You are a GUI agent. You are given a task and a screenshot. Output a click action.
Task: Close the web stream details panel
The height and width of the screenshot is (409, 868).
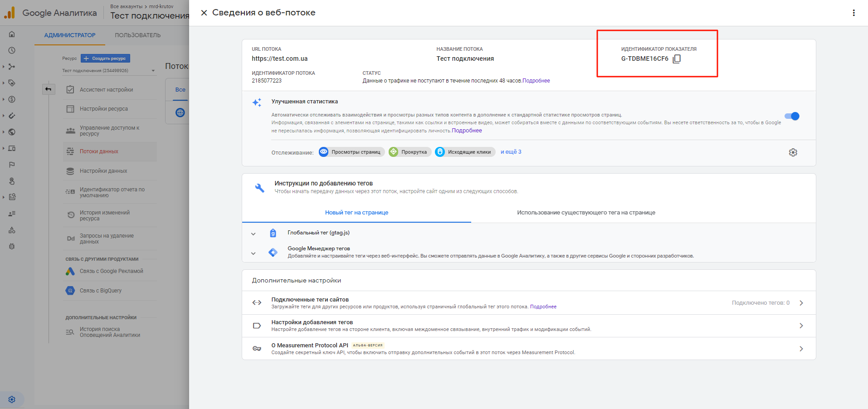coord(204,13)
